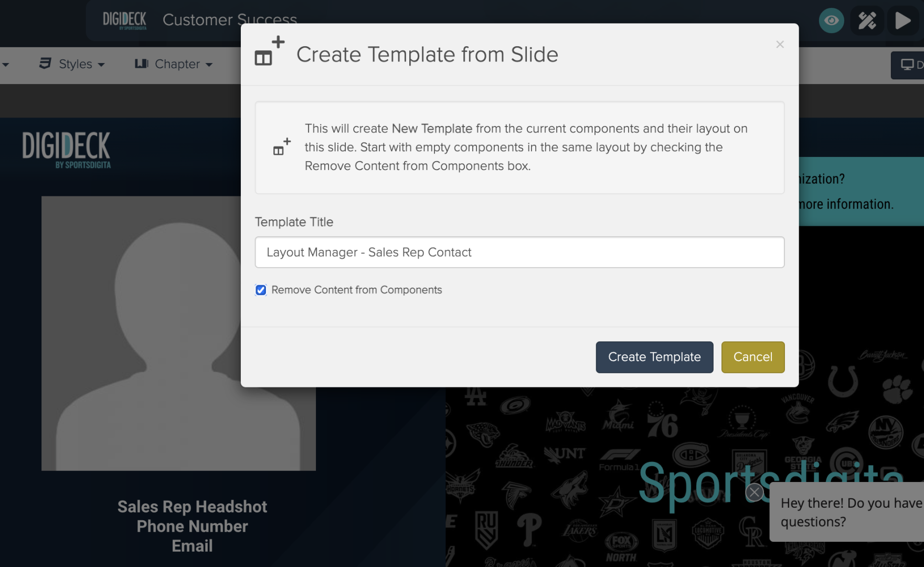Uncheck Remove Content from Components checkbox
Screen dimensions: 924x567
coord(261,290)
